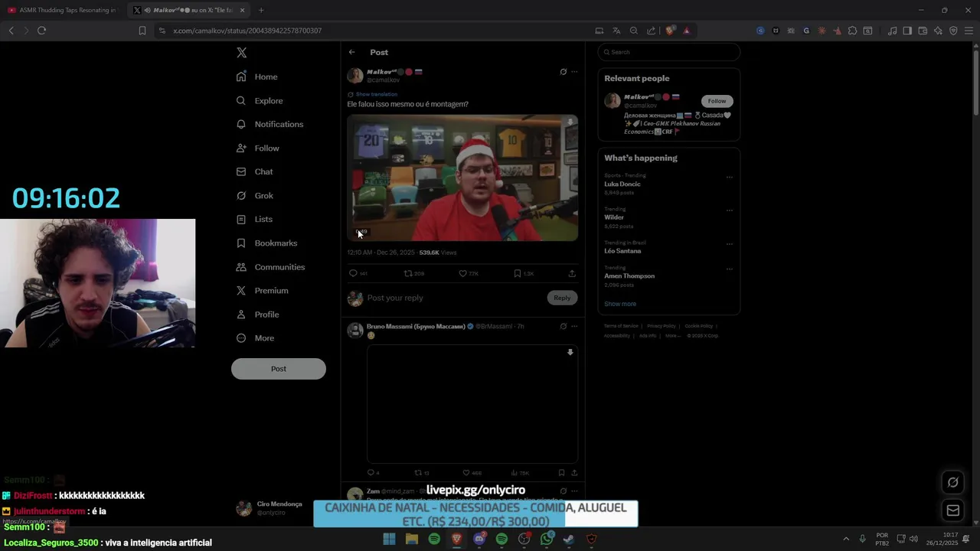Screen dimensions: 980x551
Task: Open the browser hamburger menu
Action: [x=969, y=31]
